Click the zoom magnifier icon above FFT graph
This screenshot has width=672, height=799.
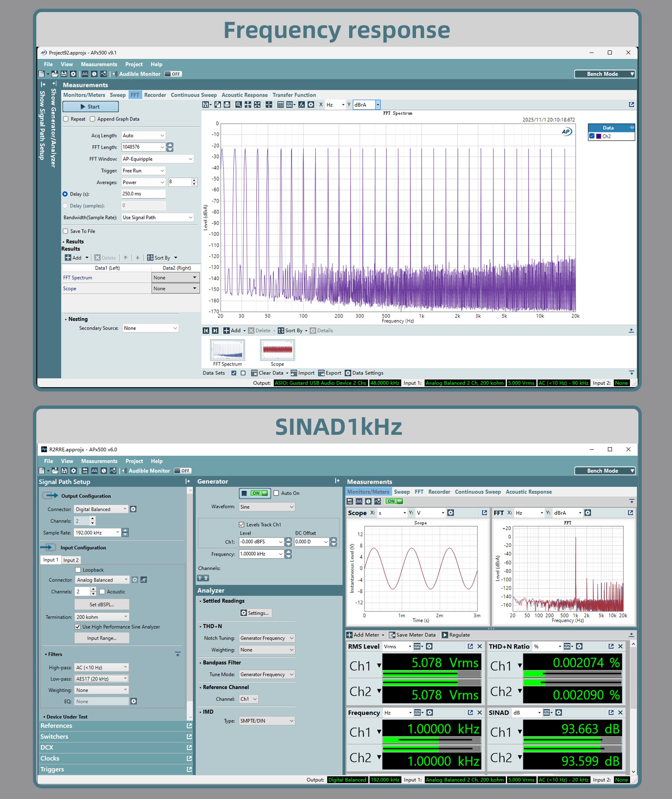click(x=239, y=105)
